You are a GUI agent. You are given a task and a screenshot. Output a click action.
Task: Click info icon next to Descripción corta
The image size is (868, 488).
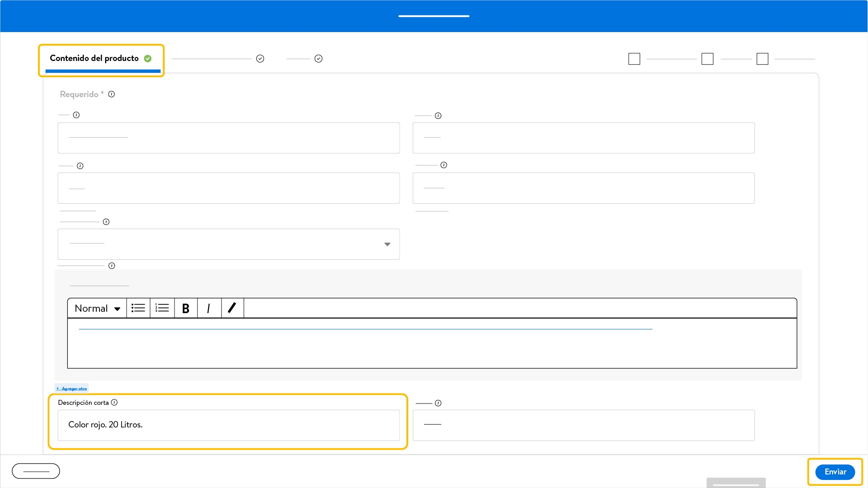pos(114,402)
